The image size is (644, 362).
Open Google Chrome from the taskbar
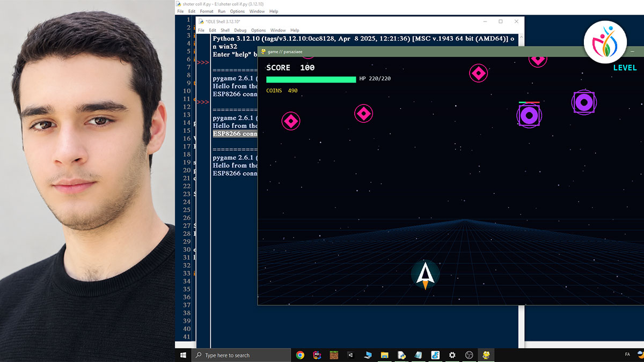pos(300,355)
